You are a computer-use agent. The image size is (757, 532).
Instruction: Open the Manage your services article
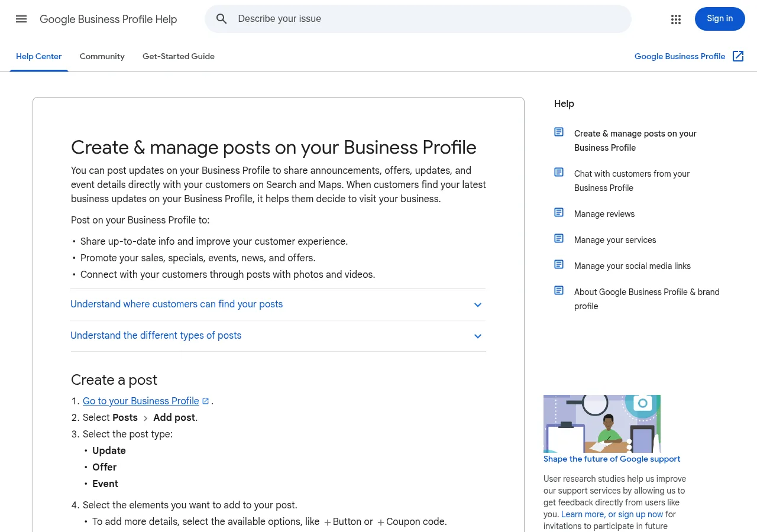615,240
